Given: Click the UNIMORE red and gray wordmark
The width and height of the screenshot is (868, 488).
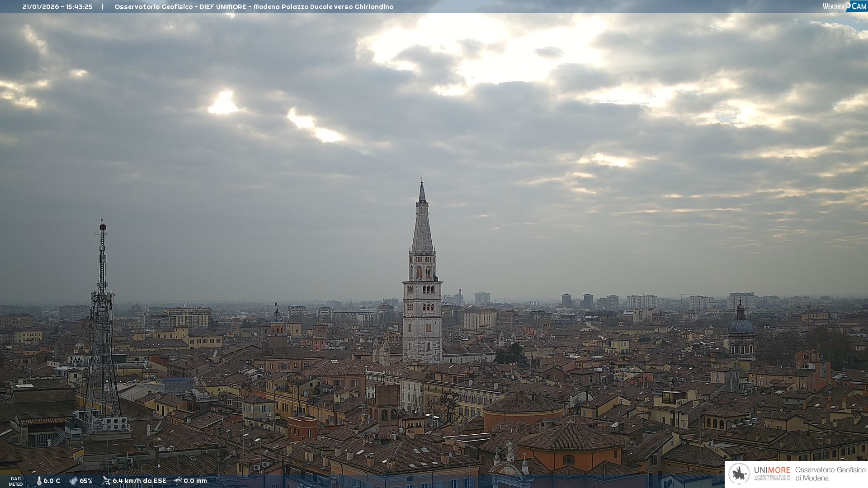Looking at the screenshot, I should [x=772, y=470].
